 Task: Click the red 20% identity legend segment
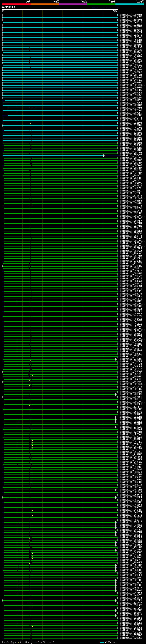coord(16,4)
